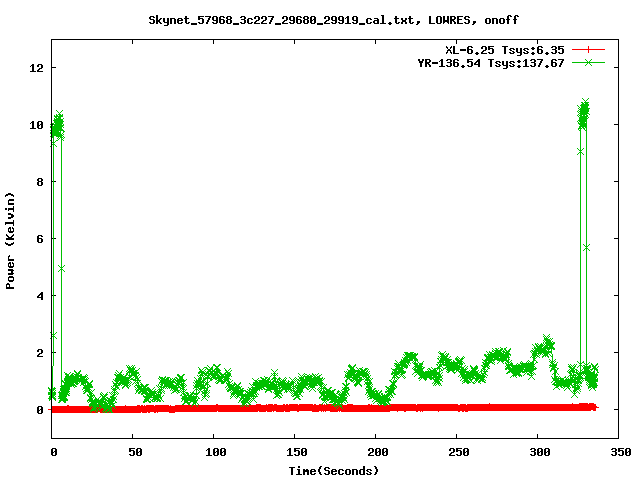Click the x-axis tick label 150
Viewport: 640px width, 480px height.
[x=296, y=452]
